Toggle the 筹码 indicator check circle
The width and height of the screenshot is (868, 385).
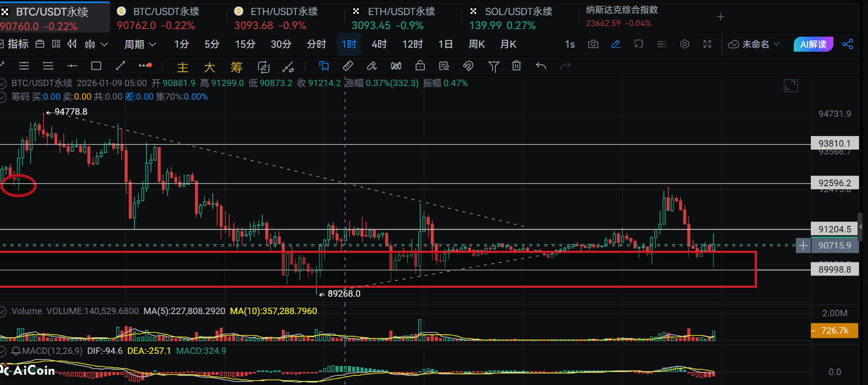(x=3, y=96)
